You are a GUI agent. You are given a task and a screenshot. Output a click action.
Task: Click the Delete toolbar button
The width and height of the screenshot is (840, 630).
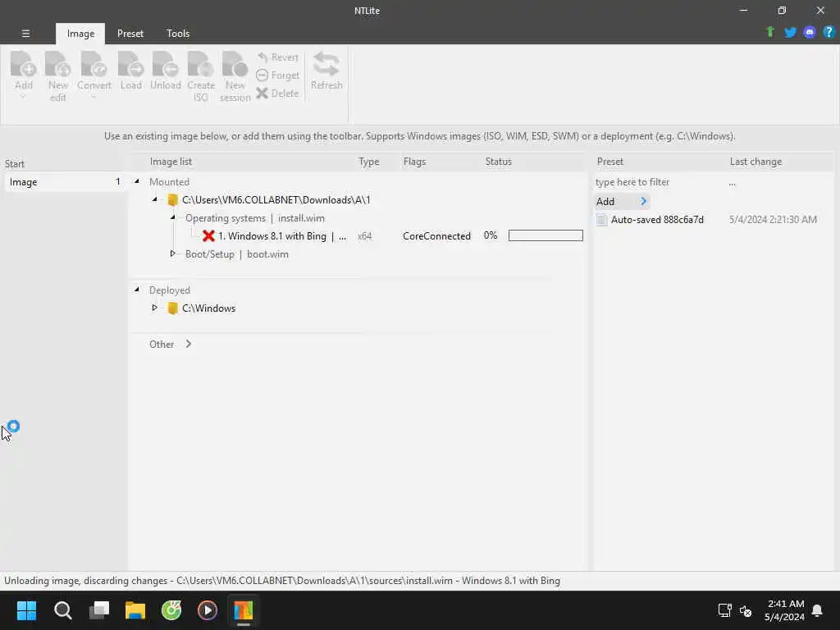coord(277,94)
